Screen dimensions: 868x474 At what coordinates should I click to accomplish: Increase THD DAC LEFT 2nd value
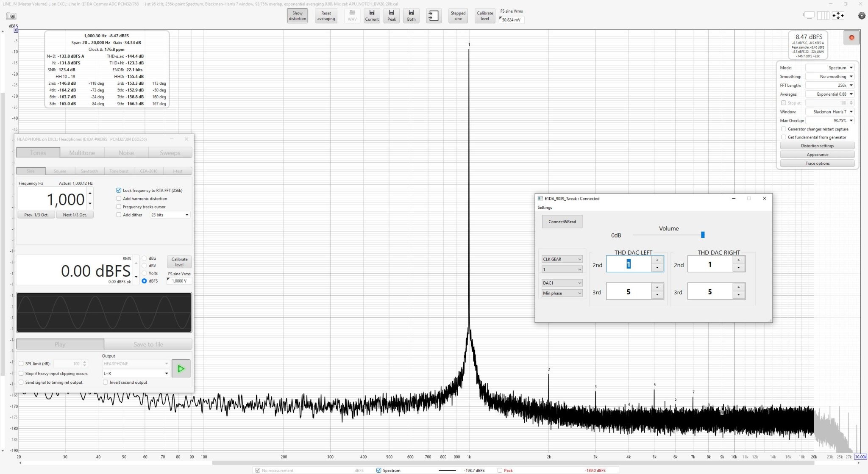click(x=657, y=260)
